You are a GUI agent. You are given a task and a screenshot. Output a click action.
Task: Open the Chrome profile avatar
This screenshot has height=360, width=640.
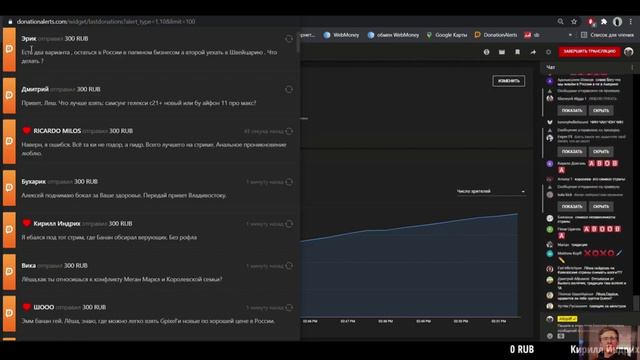pyautogui.click(x=617, y=22)
